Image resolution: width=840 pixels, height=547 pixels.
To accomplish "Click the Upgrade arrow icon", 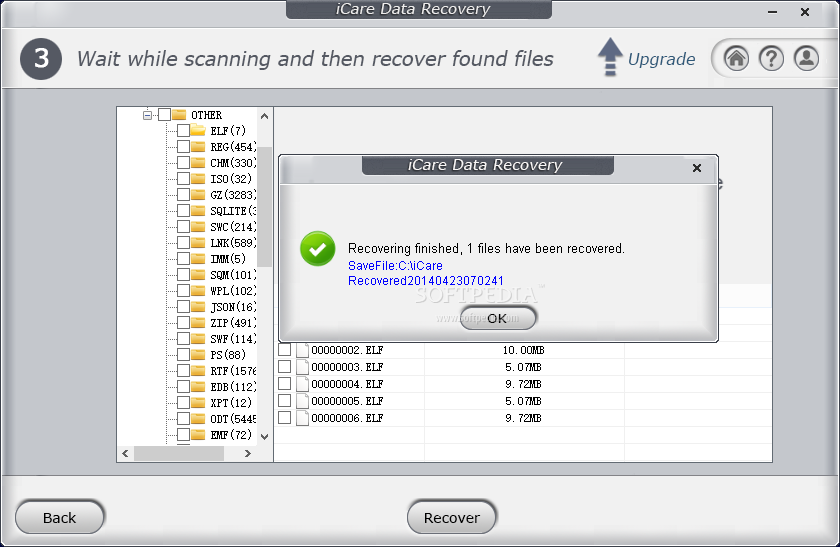I will (x=610, y=57).
